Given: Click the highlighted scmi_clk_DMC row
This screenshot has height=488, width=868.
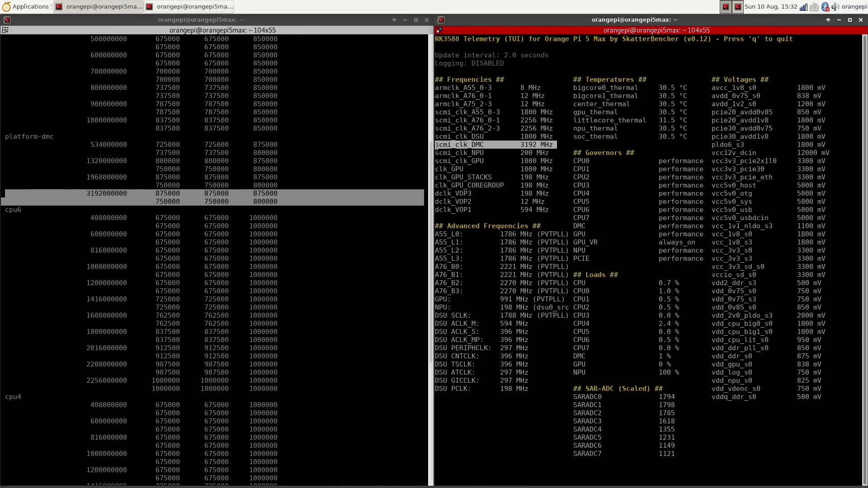Looking at the screenshot, I should (x=495, y=145).
